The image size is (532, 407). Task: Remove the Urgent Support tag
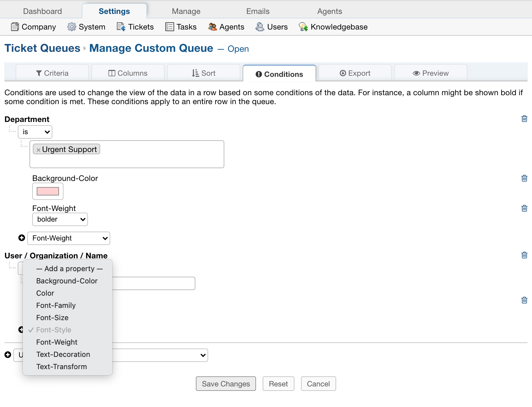click(x=38, y=149)
